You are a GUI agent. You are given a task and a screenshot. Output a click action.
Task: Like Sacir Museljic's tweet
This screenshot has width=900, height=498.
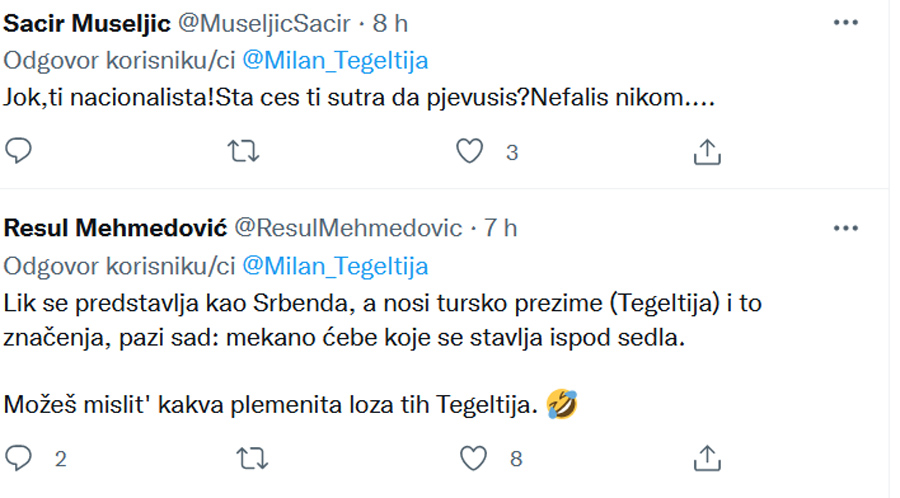point(470,151)
